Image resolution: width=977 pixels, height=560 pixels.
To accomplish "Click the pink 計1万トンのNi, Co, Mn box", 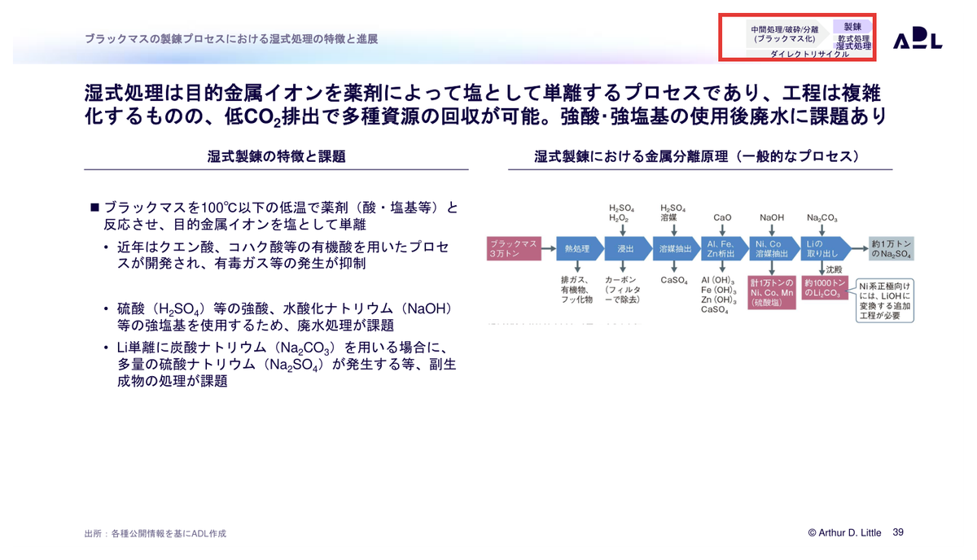I will click(x=772, y=292).
